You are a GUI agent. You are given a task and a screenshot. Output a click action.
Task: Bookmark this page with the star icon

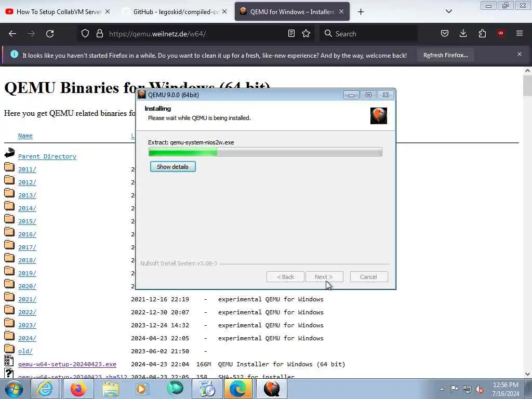click(306, 33)
